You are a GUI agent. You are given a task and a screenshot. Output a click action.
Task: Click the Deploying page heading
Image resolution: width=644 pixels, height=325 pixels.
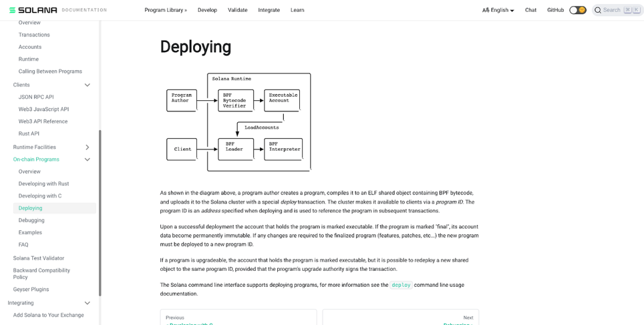(x=196, y=47)
